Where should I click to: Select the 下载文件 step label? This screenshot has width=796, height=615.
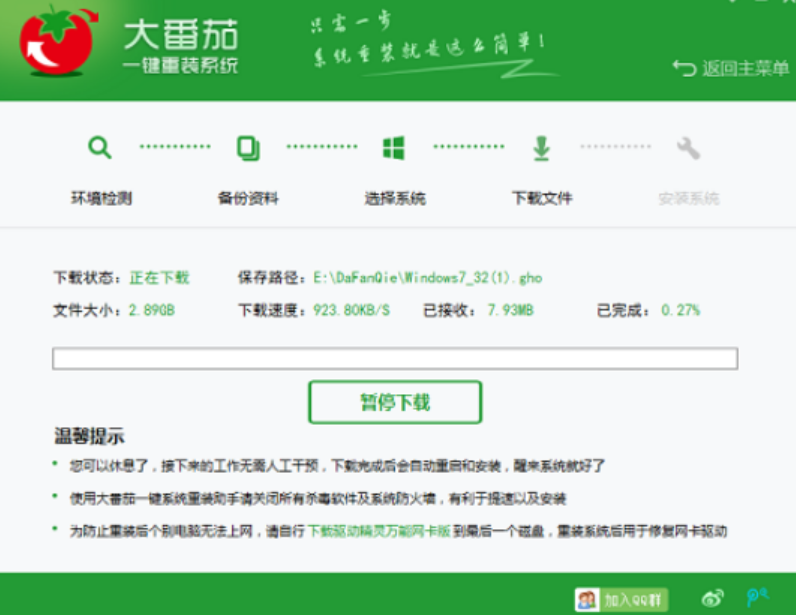pyautogui.click(x=542, y=198)
